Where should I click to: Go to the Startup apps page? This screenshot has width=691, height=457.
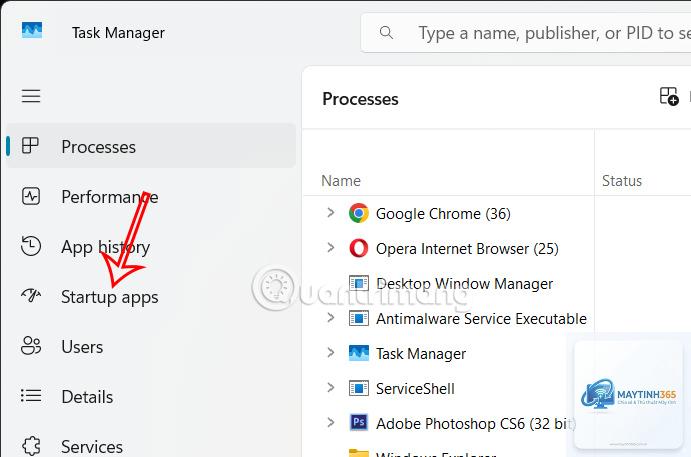point(110,297)
